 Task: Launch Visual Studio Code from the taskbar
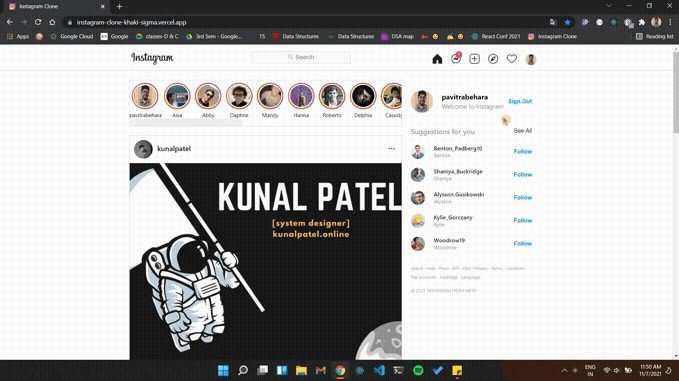[x=379, y=371]
